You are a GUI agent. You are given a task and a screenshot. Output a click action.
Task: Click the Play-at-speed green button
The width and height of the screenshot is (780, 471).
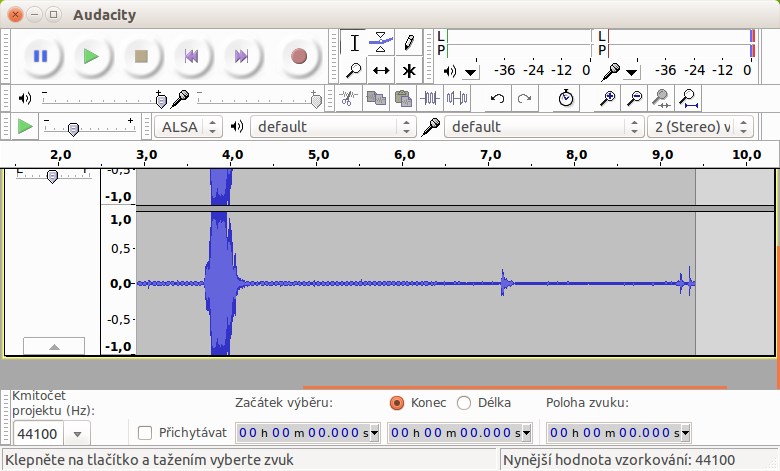coord(25,126)
